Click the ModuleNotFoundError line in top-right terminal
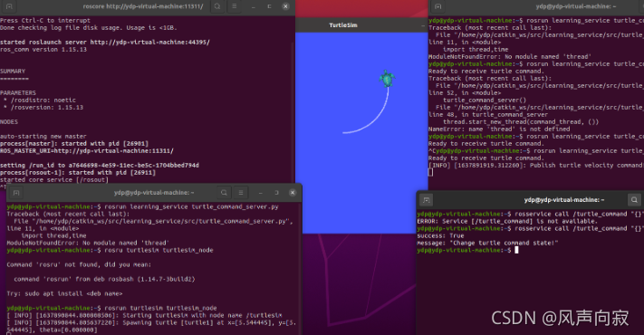 [510, 57]
